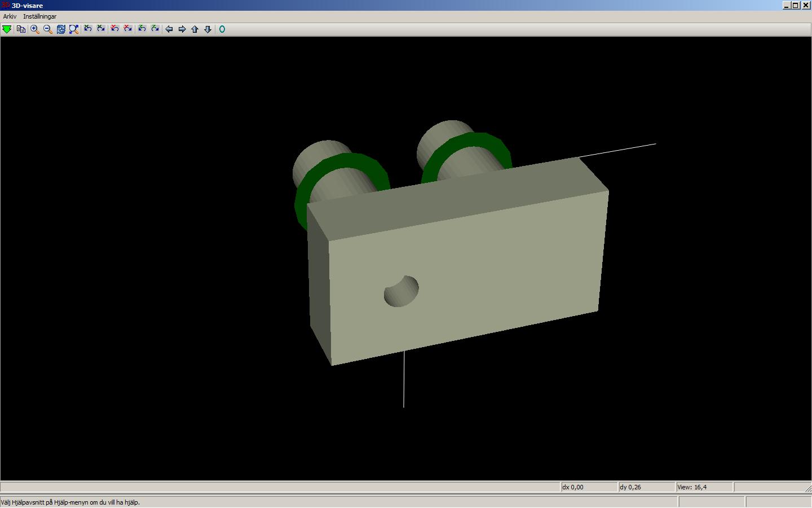
Task: Zoom out using the magnifier minus icon
Action: 47,29
